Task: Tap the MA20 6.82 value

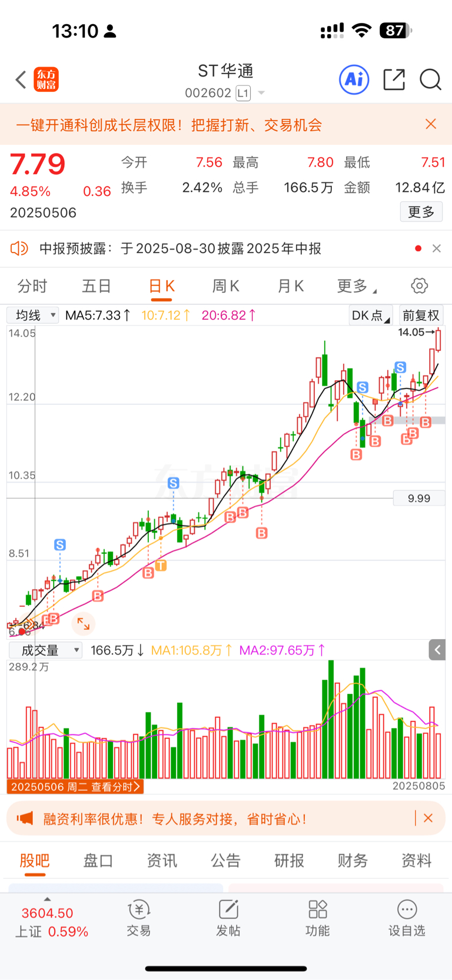Action: [229, 315]
